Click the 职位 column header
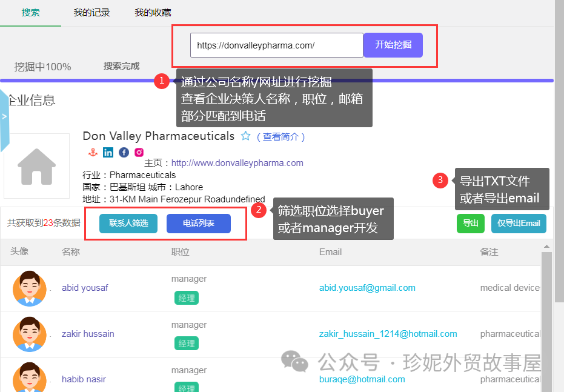564x392 pixels. click(x=180, y=252)
